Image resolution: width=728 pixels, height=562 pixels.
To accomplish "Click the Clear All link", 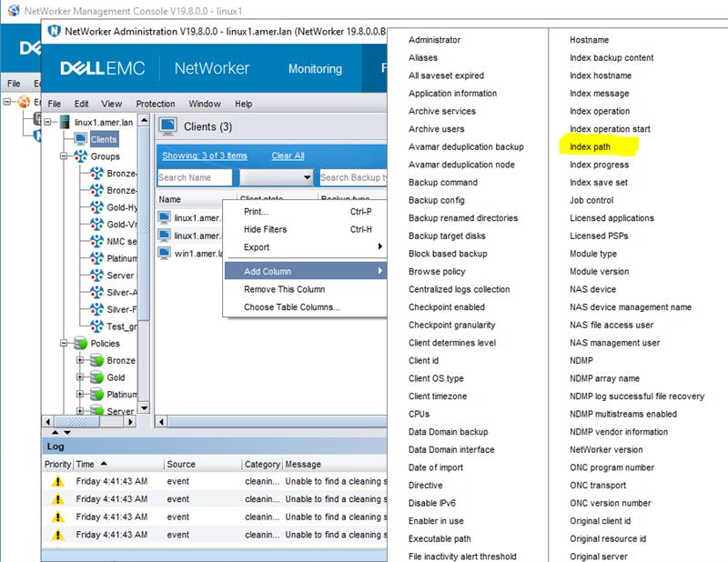I will pyautogui.click(x=286, y=155).
